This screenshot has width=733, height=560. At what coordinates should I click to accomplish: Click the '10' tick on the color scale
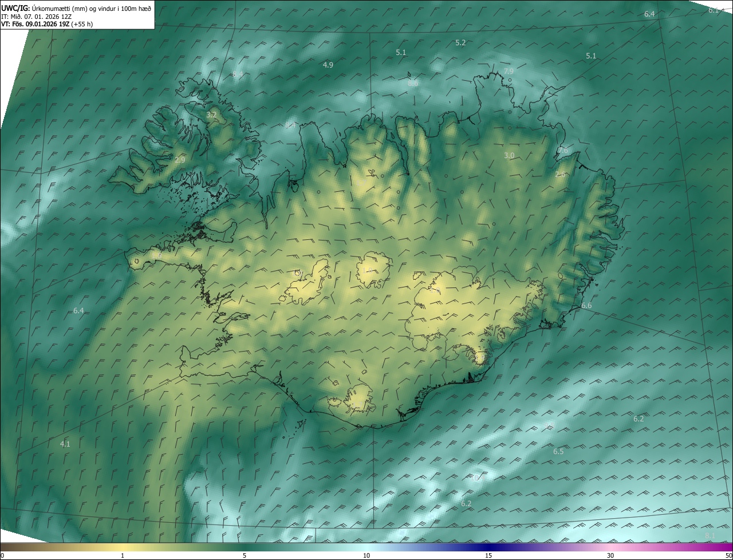pos(366,555)
